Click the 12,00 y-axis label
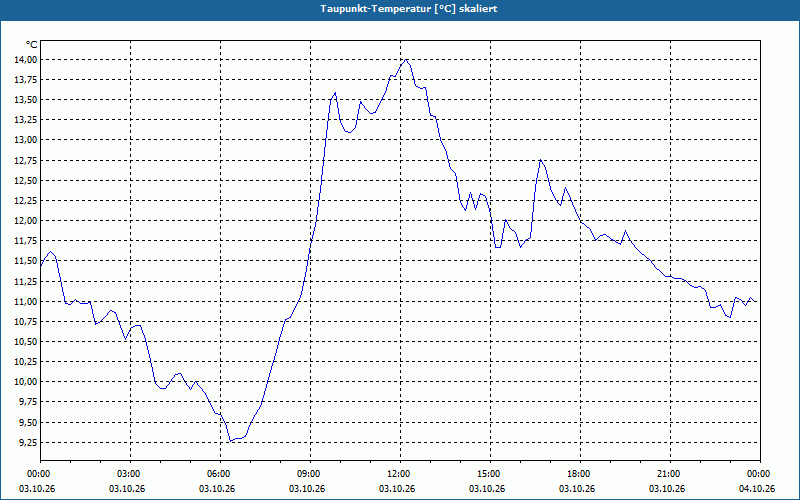800x500 pixels. click(26, 221)
